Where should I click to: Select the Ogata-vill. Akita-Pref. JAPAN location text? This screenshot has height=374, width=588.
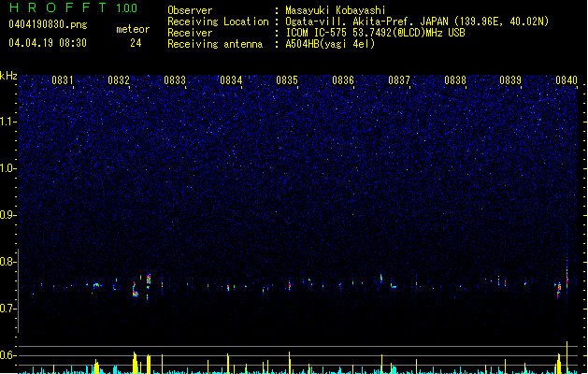tap(417, 22)
